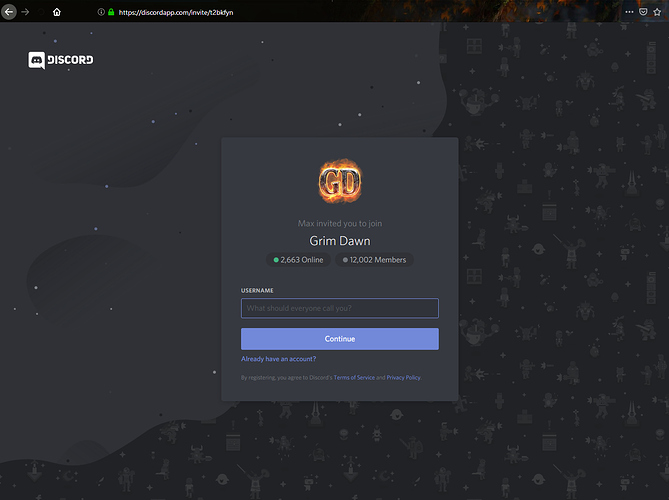Click the Grim Dawn GD server icon
Screen dimensions: 669x500
[x=340, y=181]
